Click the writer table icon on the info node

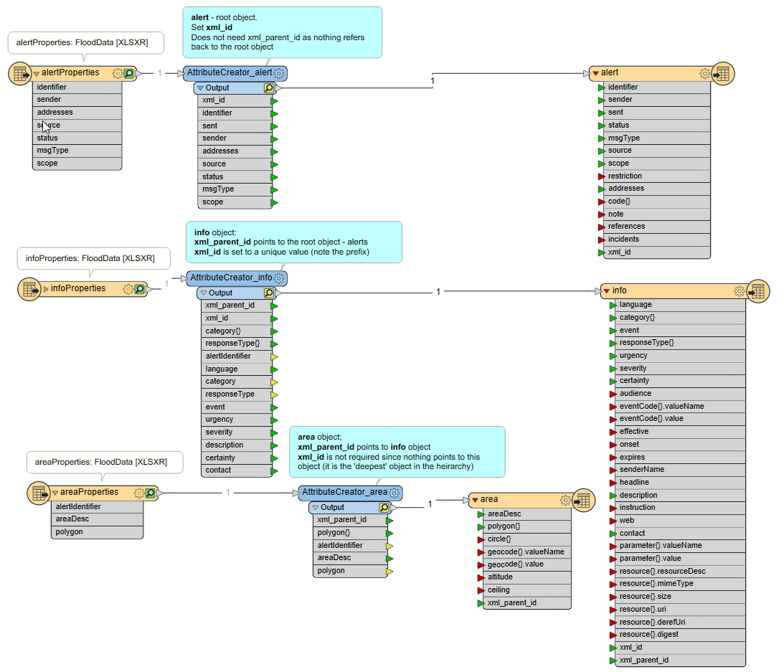(758, 290)
